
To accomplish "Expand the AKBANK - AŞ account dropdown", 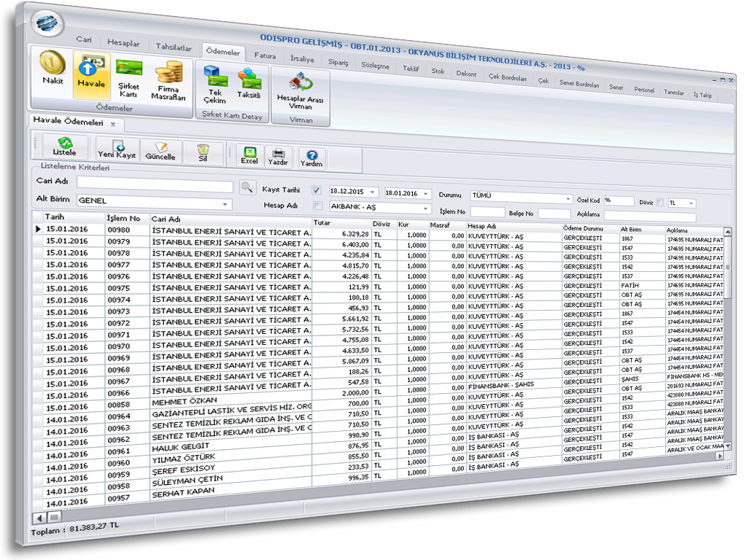I will (x=425, y=209).
